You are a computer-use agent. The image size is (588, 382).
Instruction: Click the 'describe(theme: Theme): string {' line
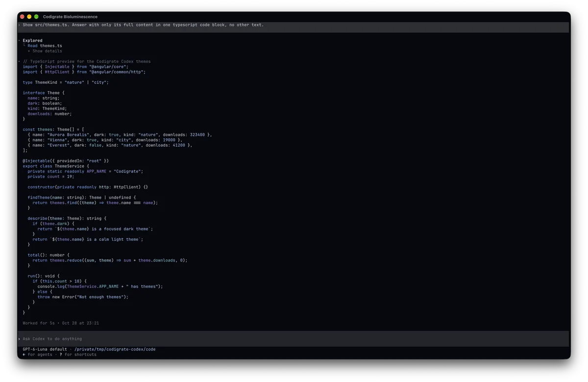click(x=67, y=219)
